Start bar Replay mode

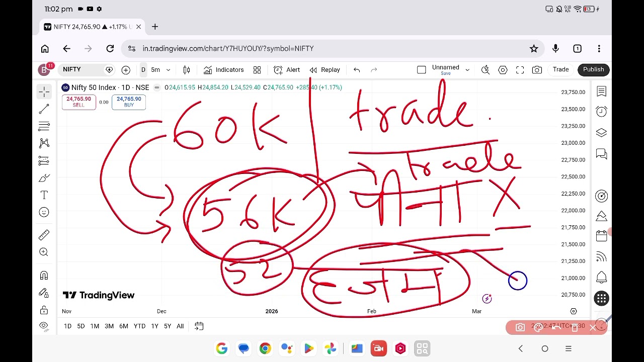[325, 70]
